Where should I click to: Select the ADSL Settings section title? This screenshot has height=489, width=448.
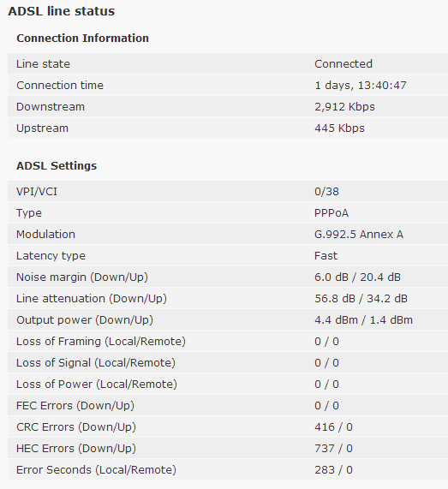[x=57, y=165]
